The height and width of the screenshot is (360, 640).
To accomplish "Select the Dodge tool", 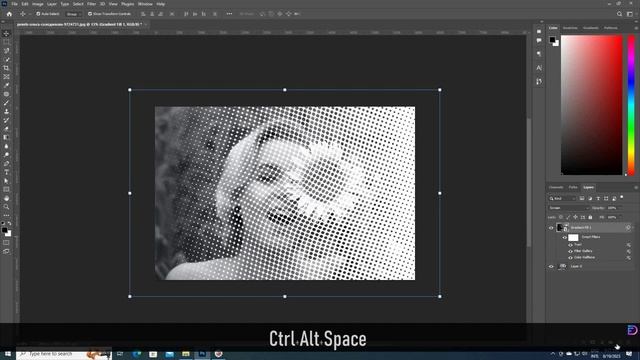I will [6, 155].
